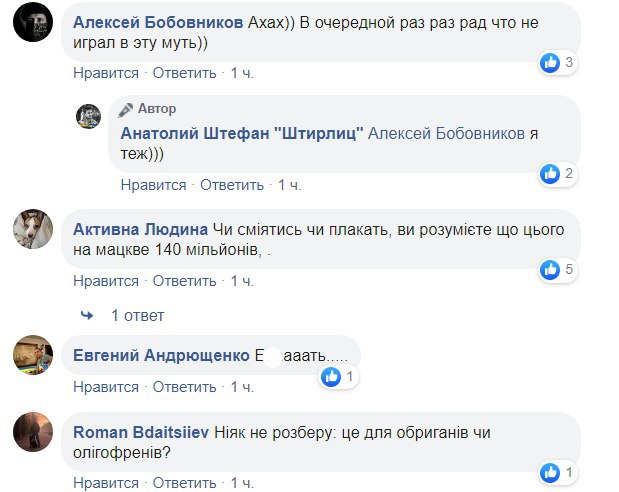The image size is (619, 492).
Task: Open Roman Bdaitsiiev profile name link
Action: point(139,431)
